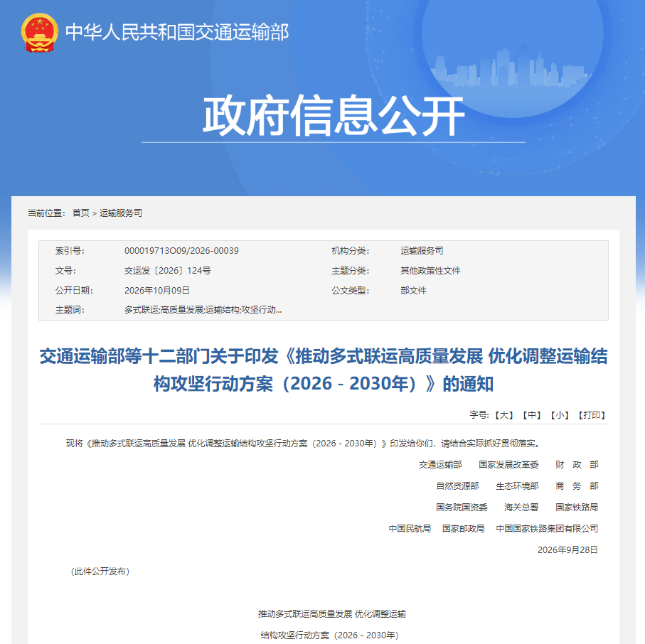Click signatory 自然资源部

[x=457, y=486]
